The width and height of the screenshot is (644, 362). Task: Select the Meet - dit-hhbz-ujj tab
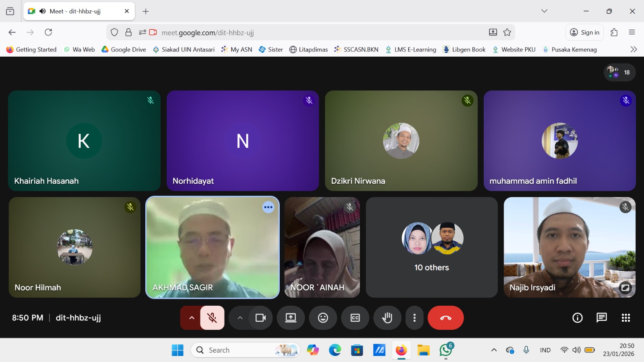[x=79, y=11]
